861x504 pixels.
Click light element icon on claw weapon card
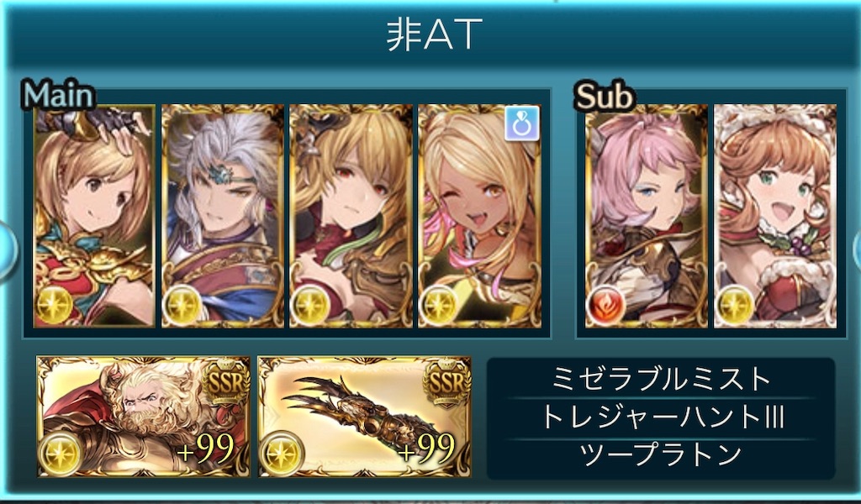tap(281, 454)
